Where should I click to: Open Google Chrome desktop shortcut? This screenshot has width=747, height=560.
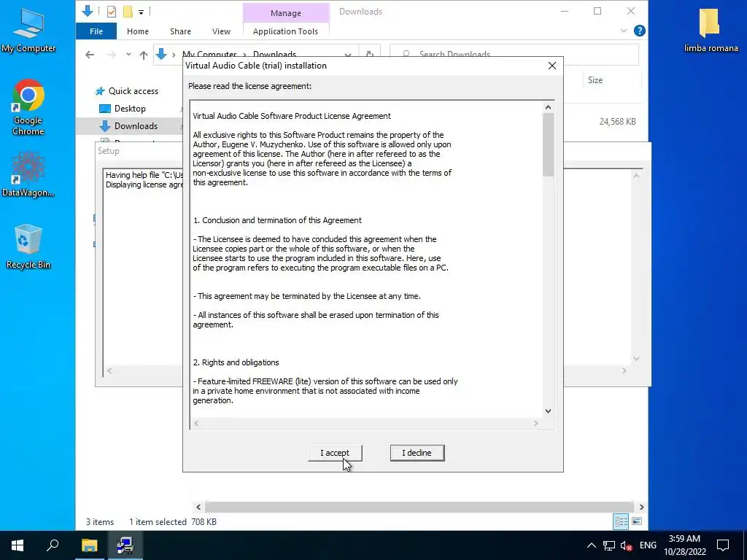pos(28,107)
